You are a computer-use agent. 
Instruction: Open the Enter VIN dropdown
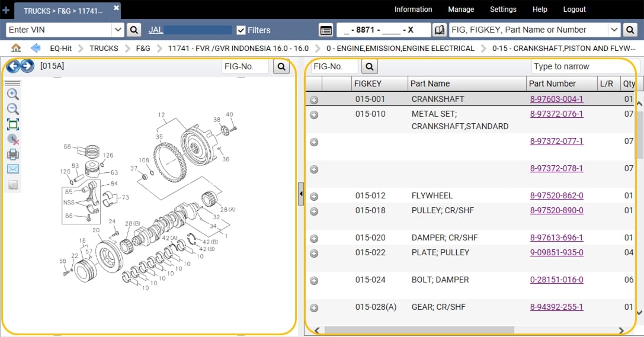pos(117,30)
